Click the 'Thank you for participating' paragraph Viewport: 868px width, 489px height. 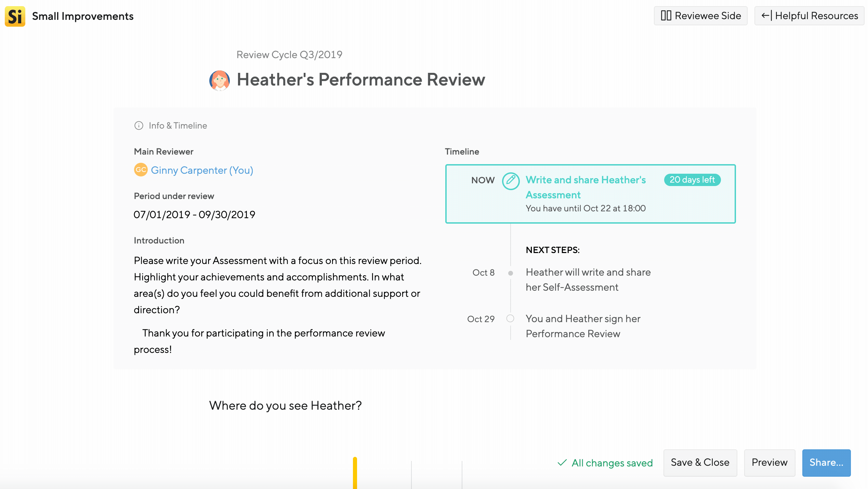[x=260, y=341]
